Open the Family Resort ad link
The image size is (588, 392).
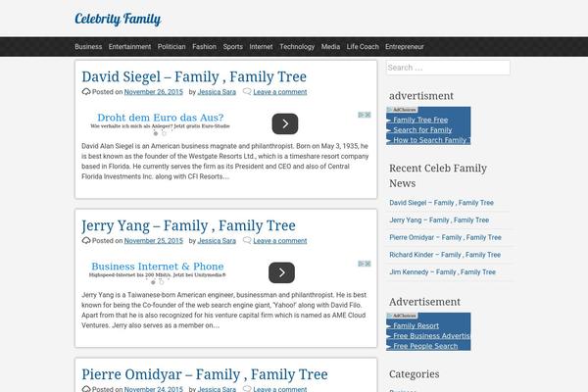pyautogui.click(x=416, y=325)
